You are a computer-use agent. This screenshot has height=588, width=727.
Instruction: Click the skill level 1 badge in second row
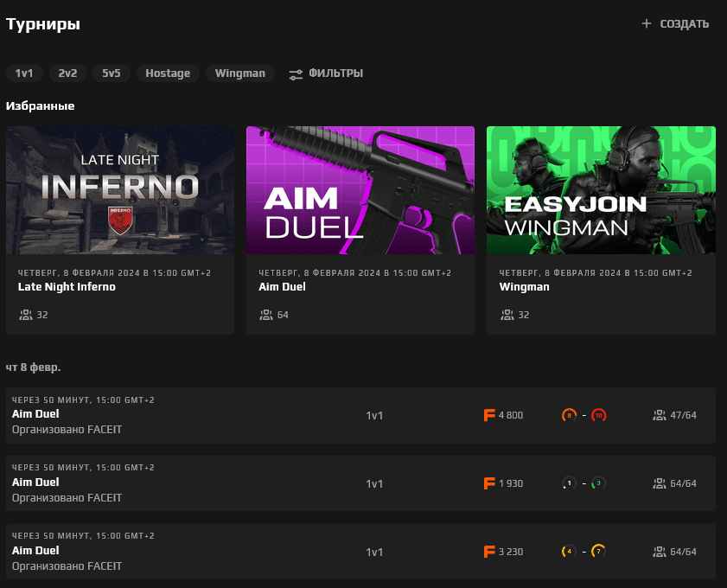(569, 483)
